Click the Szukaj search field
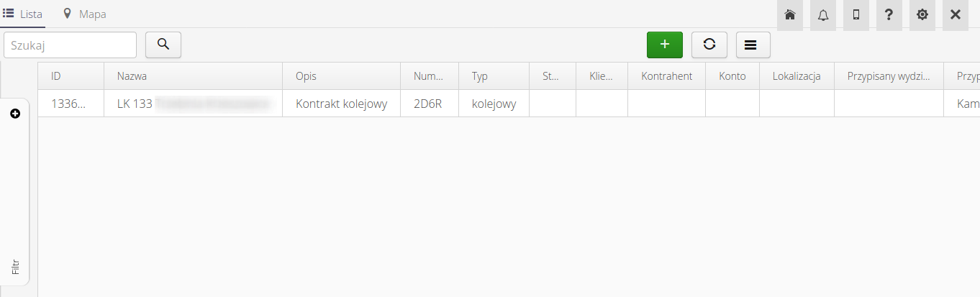 coord(71,45)
